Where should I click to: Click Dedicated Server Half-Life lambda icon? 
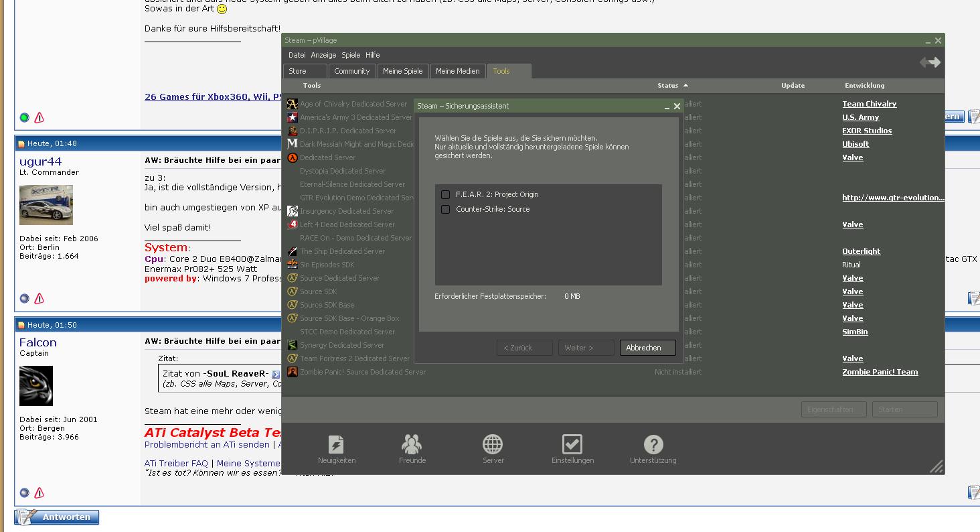click(x=293, y=157)
